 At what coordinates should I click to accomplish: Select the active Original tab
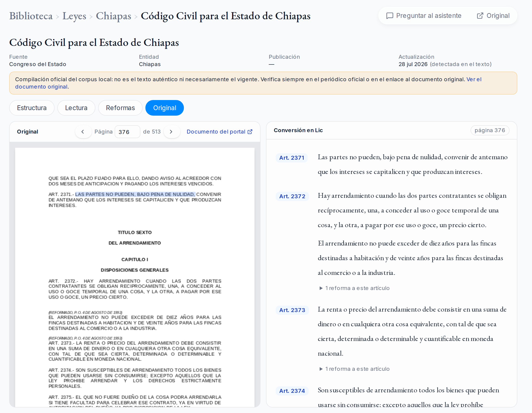click(165, 108)
